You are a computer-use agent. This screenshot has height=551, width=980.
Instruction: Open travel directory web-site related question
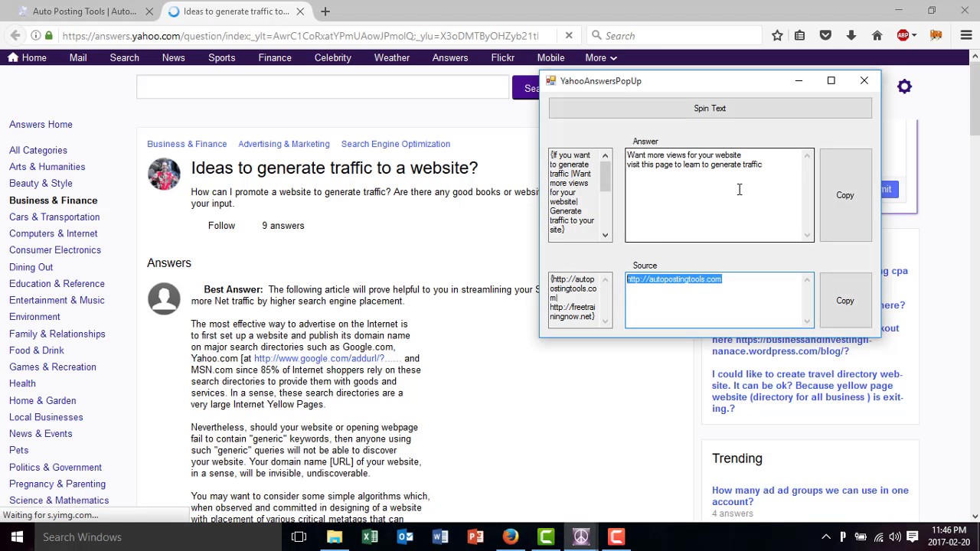click(808, 391)
